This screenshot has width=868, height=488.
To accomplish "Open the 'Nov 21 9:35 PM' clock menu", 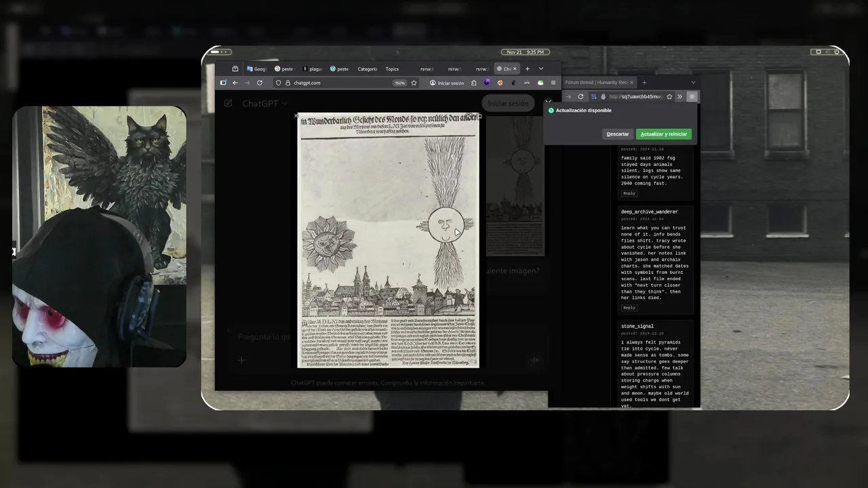I will pyautogui.click(x=526, y=52).
